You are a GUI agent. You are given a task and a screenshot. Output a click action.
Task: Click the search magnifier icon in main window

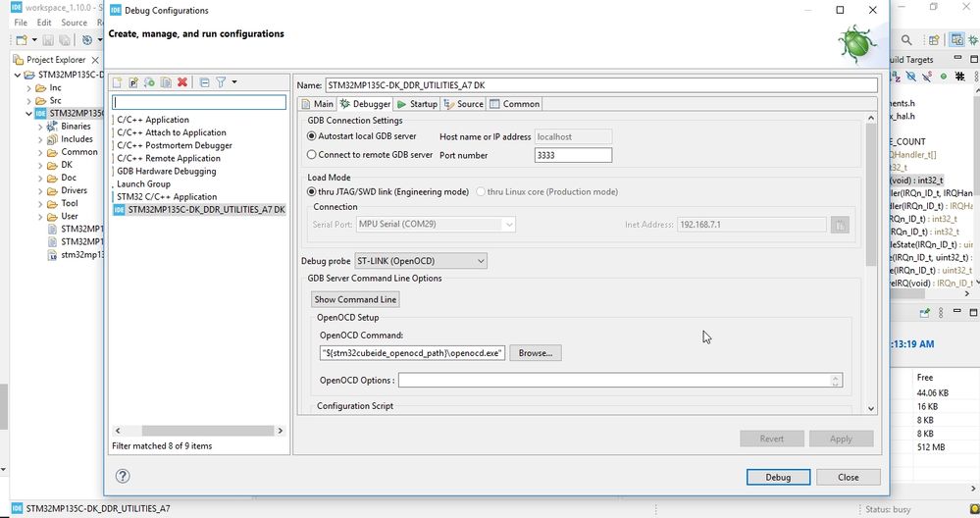point(906,40)
